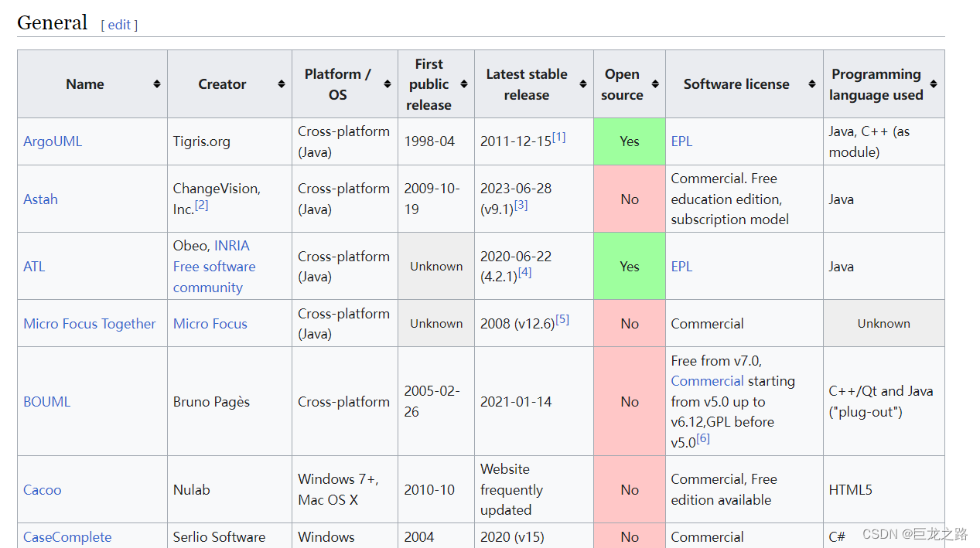Select the 1998-04 release date cell
The image size is (980, 548).
[x=436, y=141]
